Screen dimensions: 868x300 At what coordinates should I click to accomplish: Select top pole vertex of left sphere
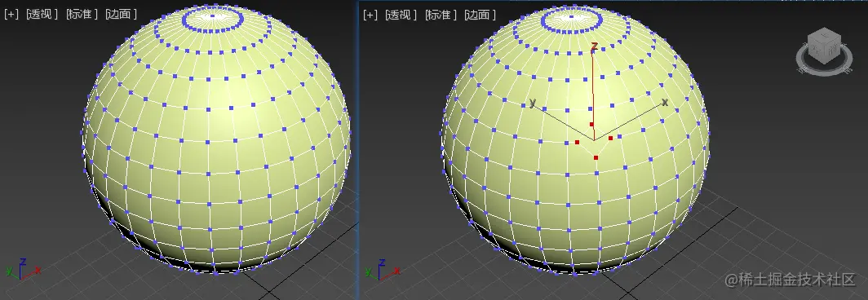point(213,16)
